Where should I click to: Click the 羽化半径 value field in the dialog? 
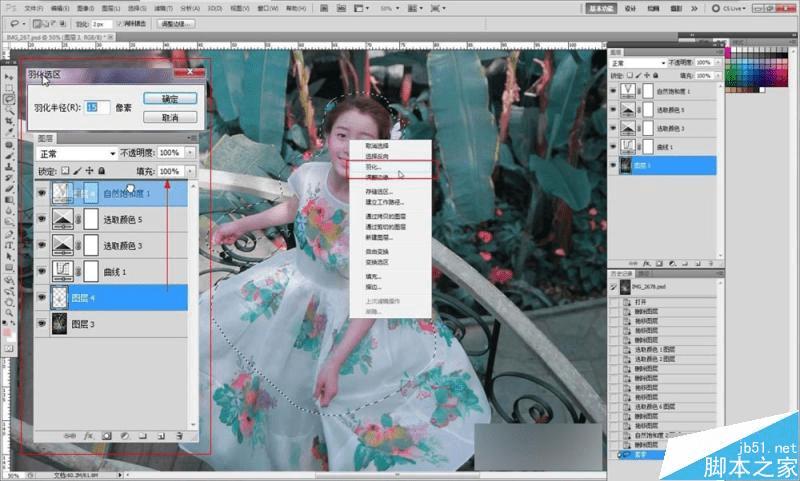click(x=97, y=107)
